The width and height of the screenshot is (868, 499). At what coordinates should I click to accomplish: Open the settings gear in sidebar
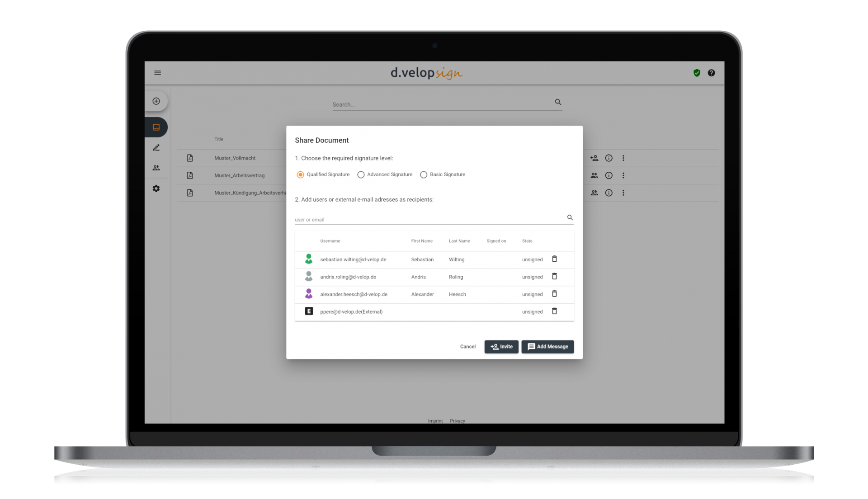click(x=156, y=188)
